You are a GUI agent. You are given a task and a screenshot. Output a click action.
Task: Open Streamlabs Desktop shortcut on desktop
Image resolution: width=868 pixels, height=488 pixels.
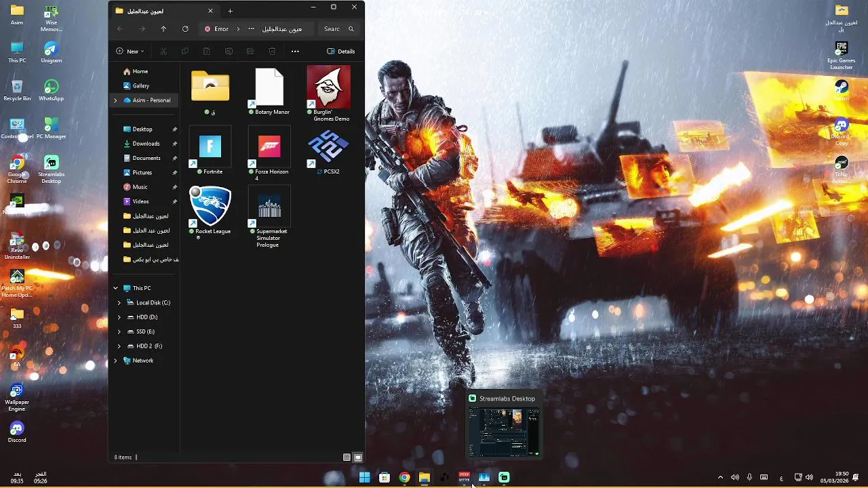[51, 169]
